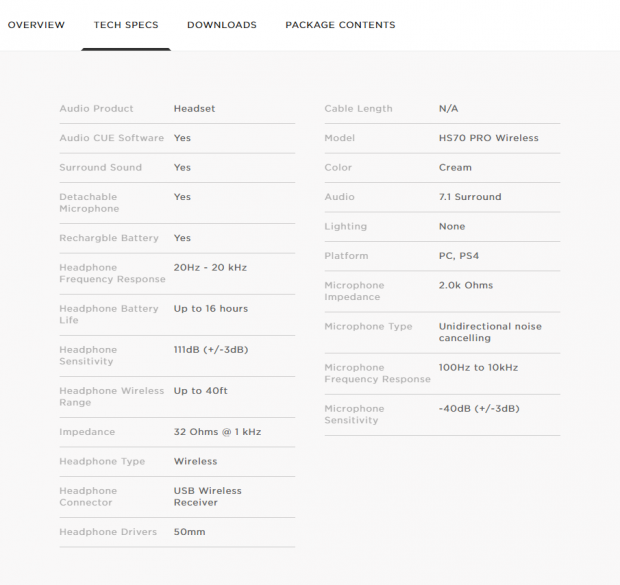The height and width of the screenshot is (585, 620).
Task: Click 'Yes' beside Detachable Microphone
Action: pyautogui.click(x=182, y=197)
